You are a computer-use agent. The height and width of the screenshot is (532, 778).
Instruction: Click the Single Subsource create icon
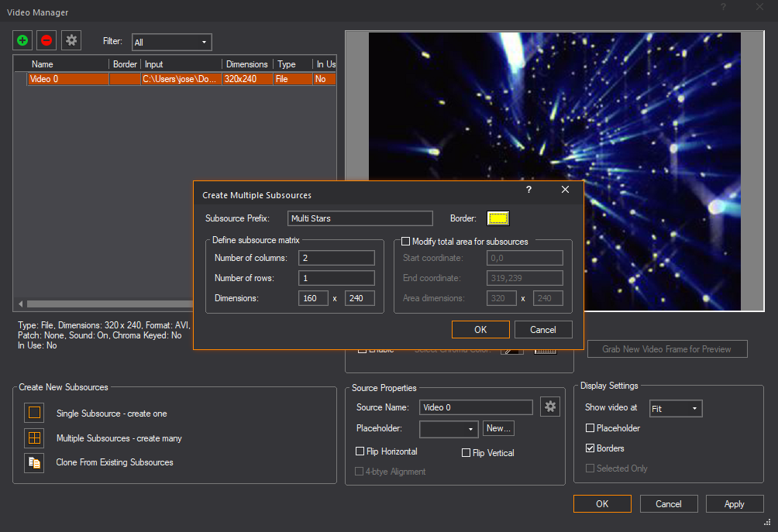(34, 413)
